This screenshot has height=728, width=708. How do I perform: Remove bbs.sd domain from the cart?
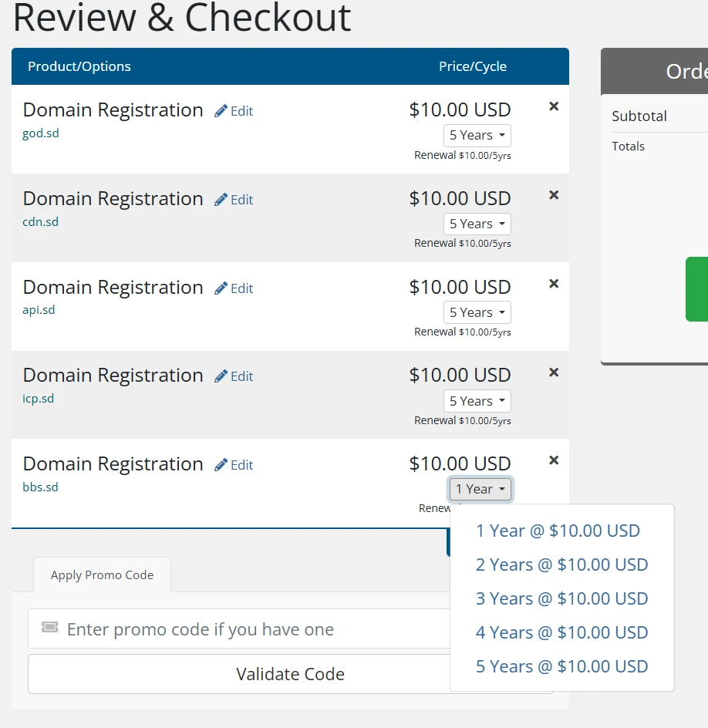point(553,460)
